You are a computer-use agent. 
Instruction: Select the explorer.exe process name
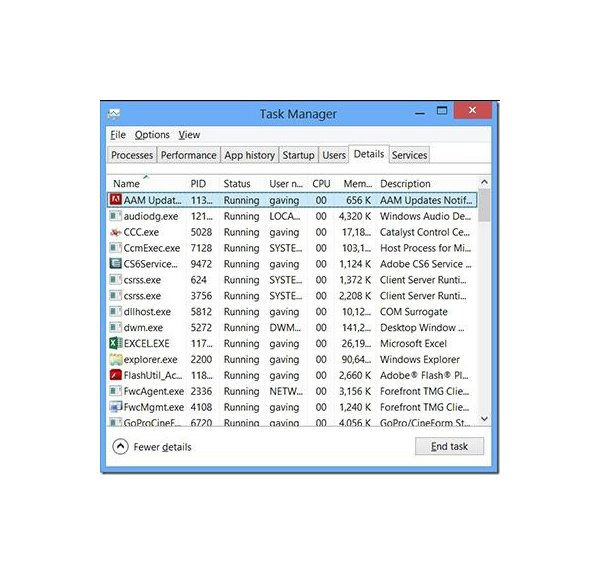tap(150, 360)
